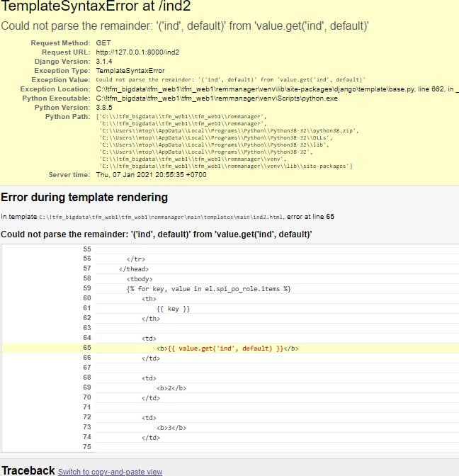Select the highlighted error line 65 code
Screen dimensions: 459x476
(x=227, y=348)
